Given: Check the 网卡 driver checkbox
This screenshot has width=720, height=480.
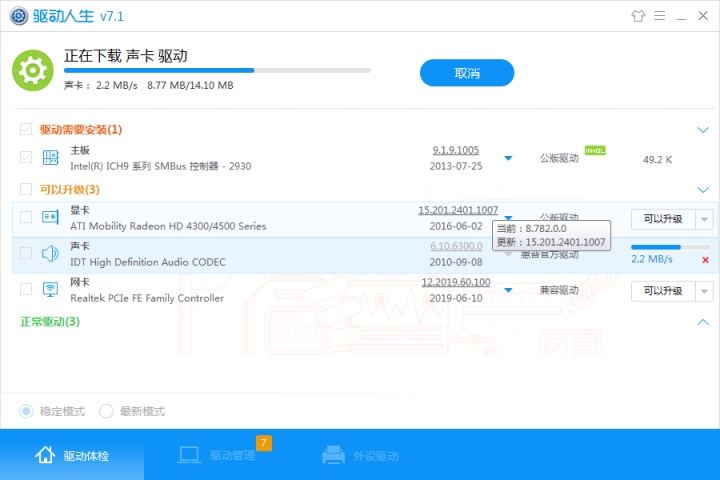Looking at the screenshot, I should [26, 289].
